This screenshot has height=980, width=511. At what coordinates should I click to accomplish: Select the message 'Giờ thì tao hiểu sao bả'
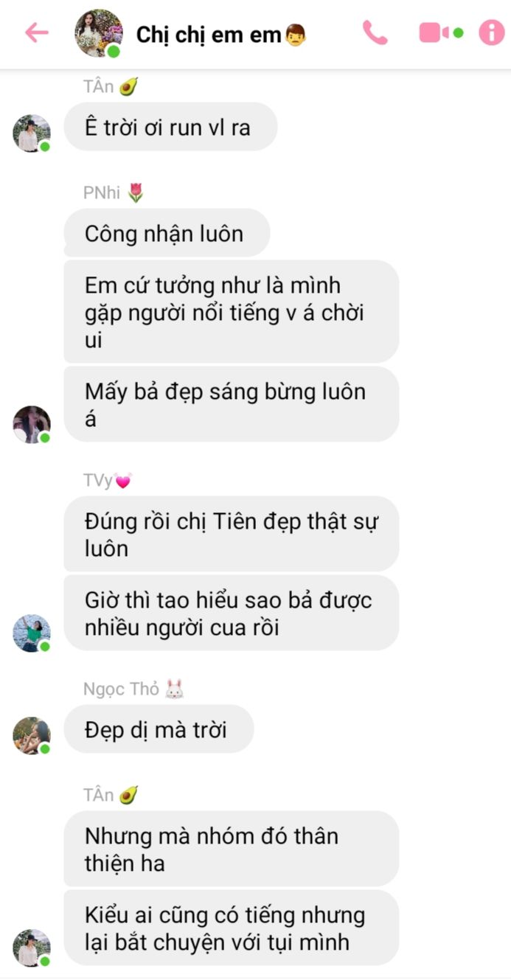(x=232, y=614)
